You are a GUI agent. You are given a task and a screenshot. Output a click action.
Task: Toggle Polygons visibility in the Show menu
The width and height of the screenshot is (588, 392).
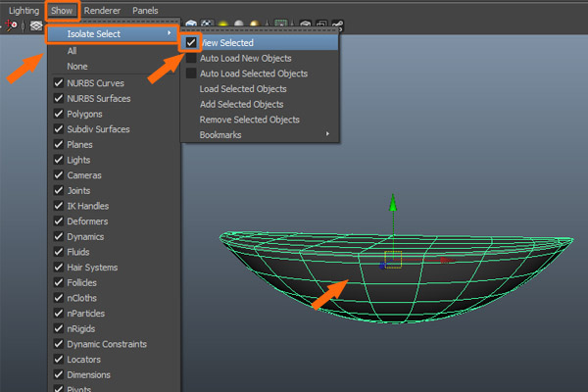point(58,113)
